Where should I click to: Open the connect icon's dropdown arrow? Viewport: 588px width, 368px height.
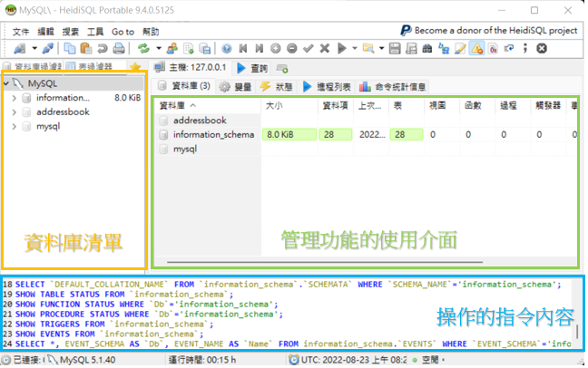point(34,48)
